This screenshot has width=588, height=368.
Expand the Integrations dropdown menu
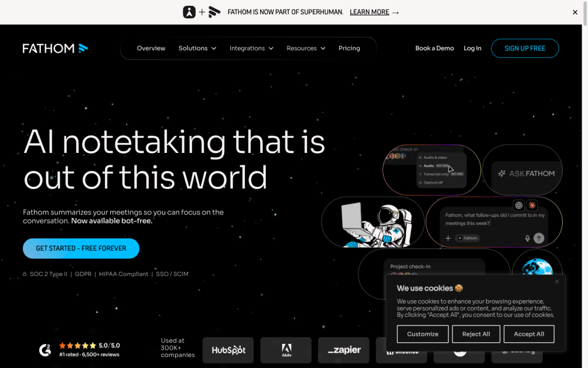[x=252, y=48]
